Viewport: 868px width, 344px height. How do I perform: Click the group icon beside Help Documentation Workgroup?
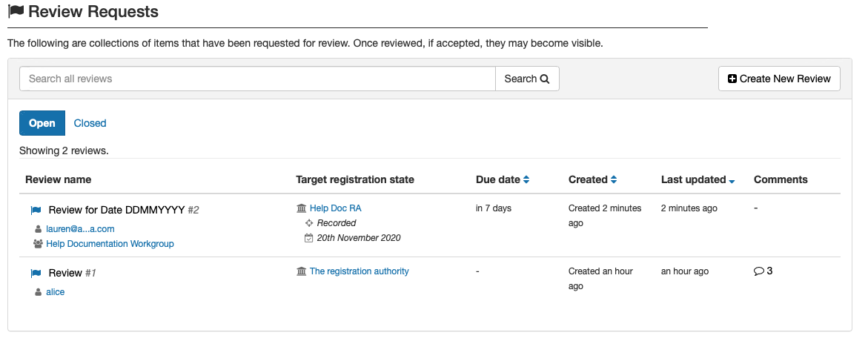[x=39, y=244]
